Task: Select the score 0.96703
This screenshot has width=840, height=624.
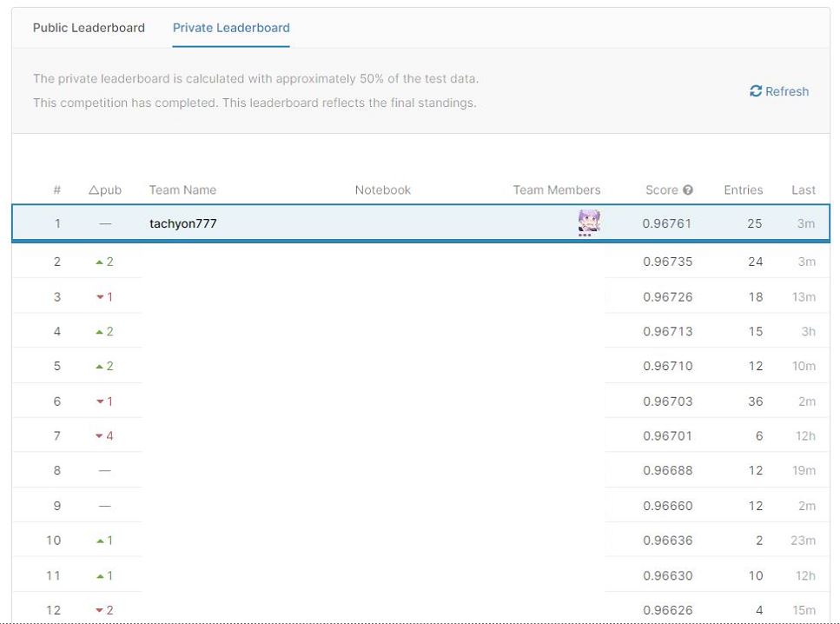Action: [667, 402]
